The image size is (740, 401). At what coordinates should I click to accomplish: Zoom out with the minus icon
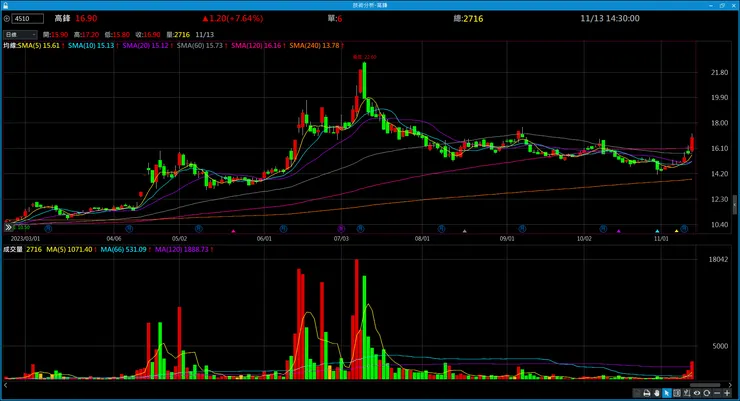717,393
